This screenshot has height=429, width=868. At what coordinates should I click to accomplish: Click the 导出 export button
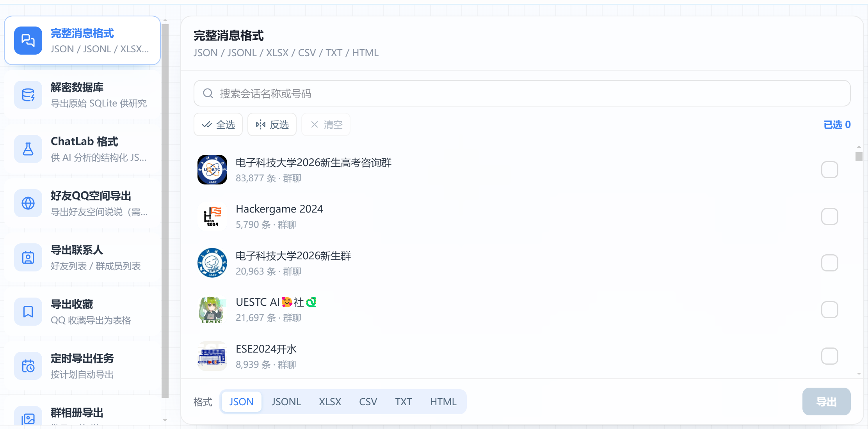pos(827,401)
